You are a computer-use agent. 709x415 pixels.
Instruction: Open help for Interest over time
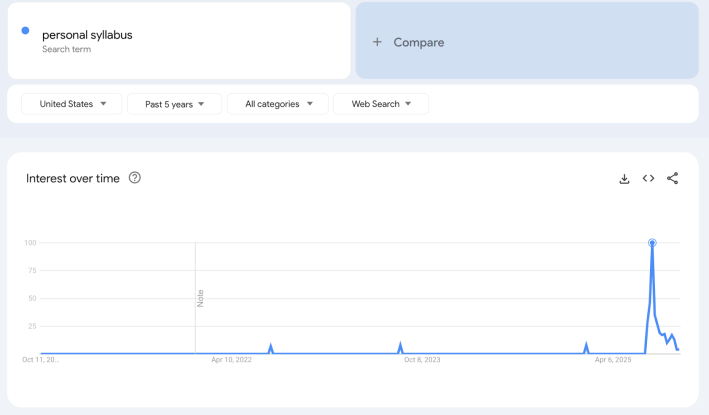[x=135, y=178]
